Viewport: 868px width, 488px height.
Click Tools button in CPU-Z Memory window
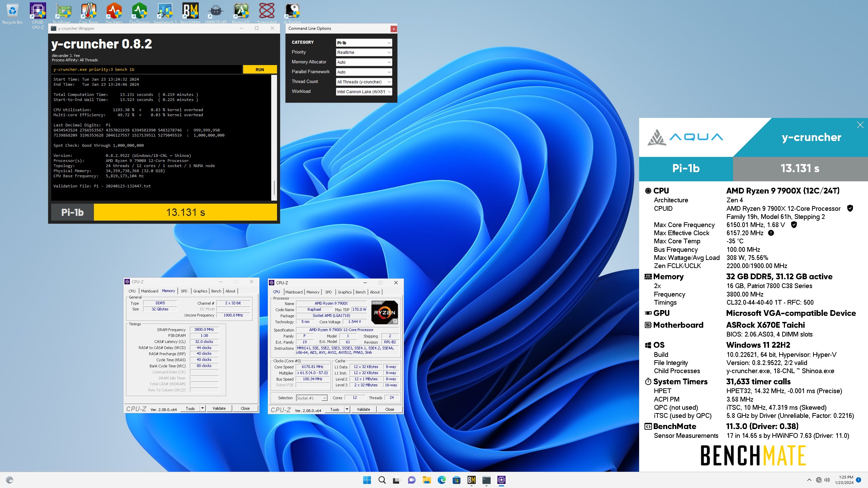tap(190, 408)
